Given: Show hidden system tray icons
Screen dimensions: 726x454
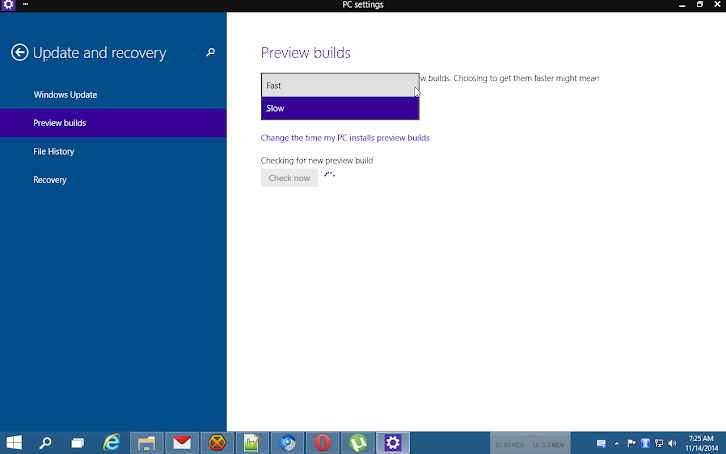Looking at the screenshot, I should (617, 443).
